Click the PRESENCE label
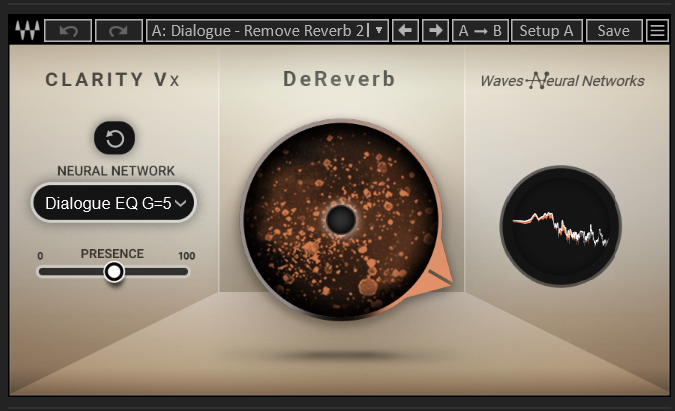 (112, 253)
